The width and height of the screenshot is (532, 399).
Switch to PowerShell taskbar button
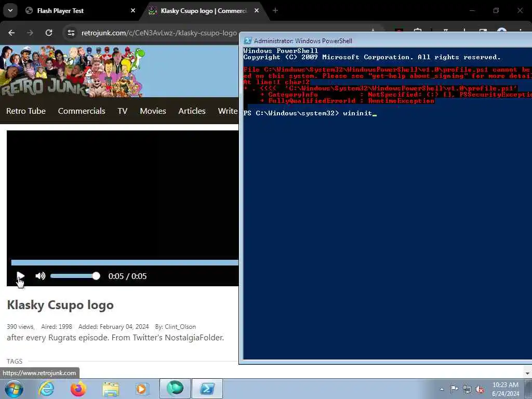point(207,389)
